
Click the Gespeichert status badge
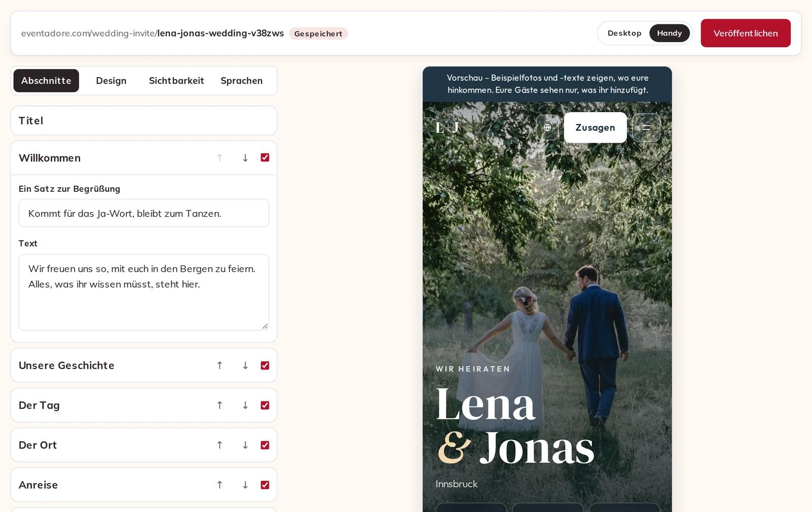click(x=318, y=33)
